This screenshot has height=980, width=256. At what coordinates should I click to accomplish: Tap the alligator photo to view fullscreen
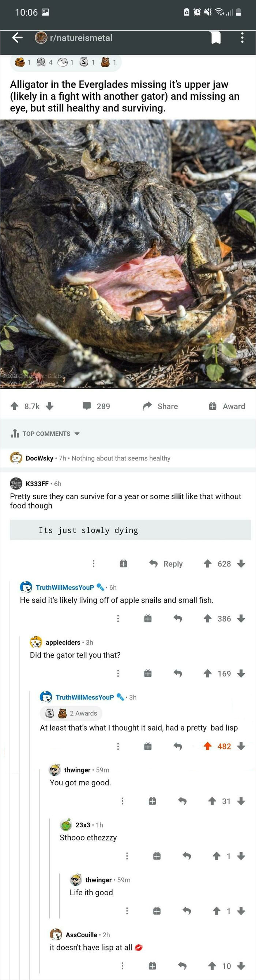pyautogui.click(x=128, y=253)
